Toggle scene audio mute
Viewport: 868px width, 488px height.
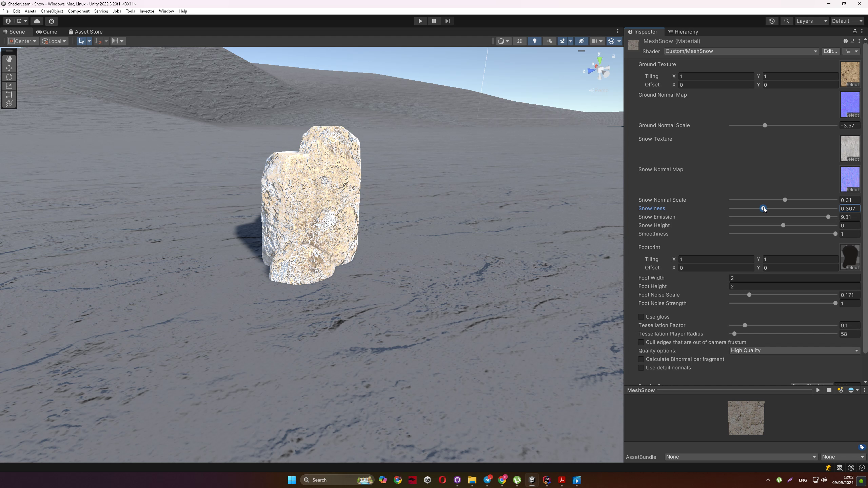coord(550,41)
